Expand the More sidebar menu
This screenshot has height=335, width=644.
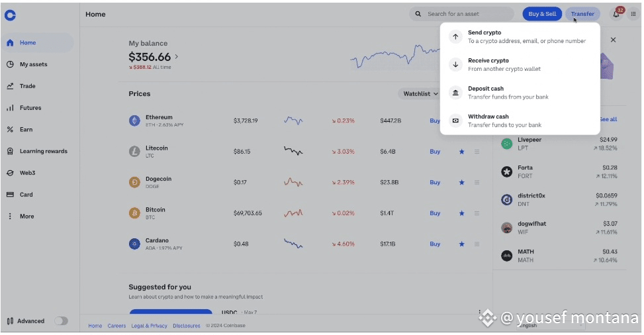pyautogui.click(x=26, y=216)
